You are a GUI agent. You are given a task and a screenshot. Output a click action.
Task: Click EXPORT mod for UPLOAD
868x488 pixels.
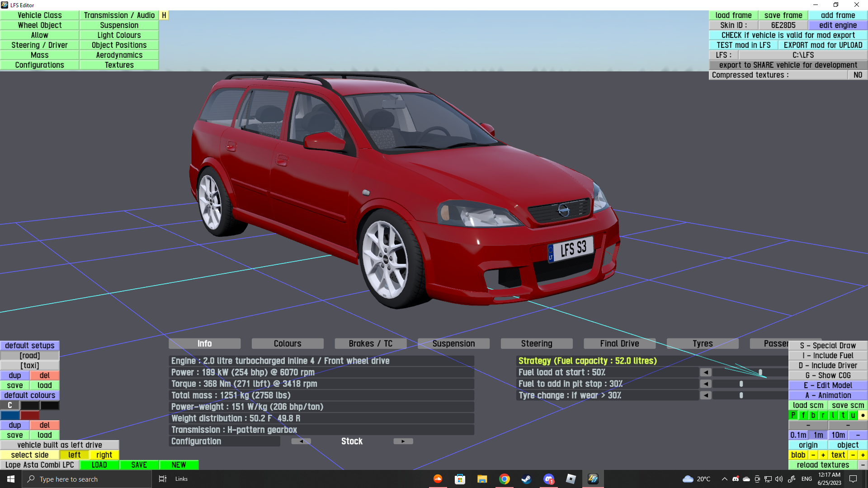click(x=823, y=45)
